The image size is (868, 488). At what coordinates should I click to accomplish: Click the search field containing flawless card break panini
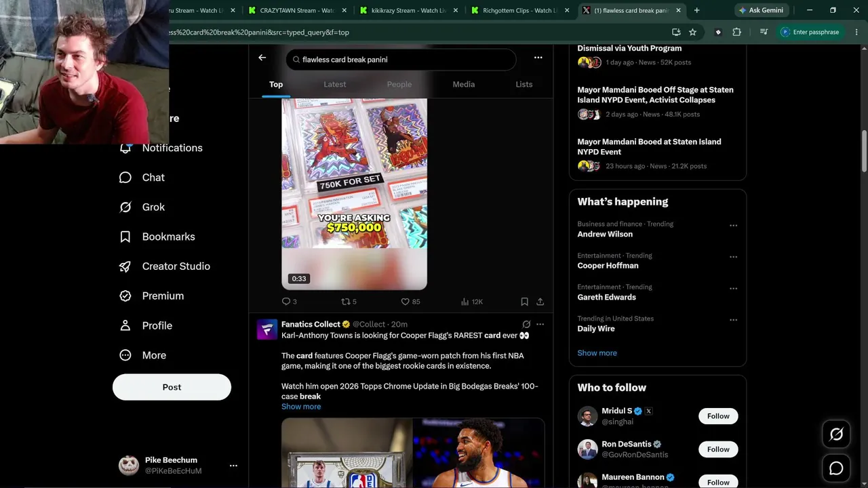coord(401,60)
